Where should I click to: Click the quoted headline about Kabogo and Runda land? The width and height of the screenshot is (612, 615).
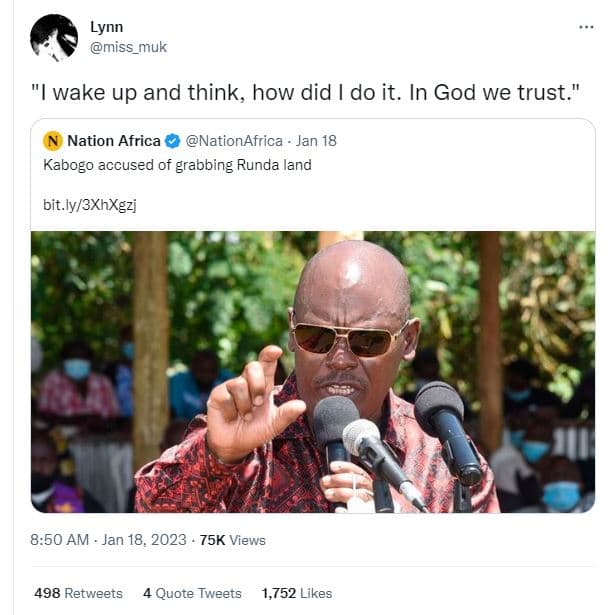177,165
